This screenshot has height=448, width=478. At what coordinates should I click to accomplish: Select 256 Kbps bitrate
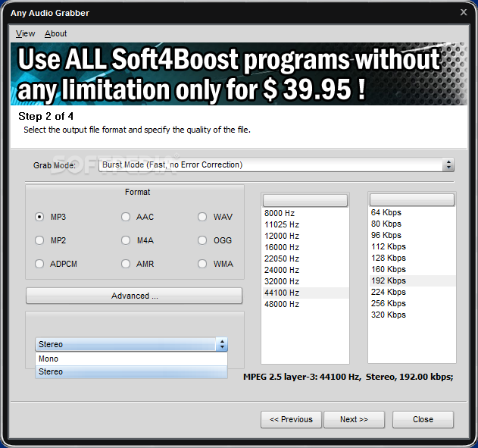(x=412, y=303)
